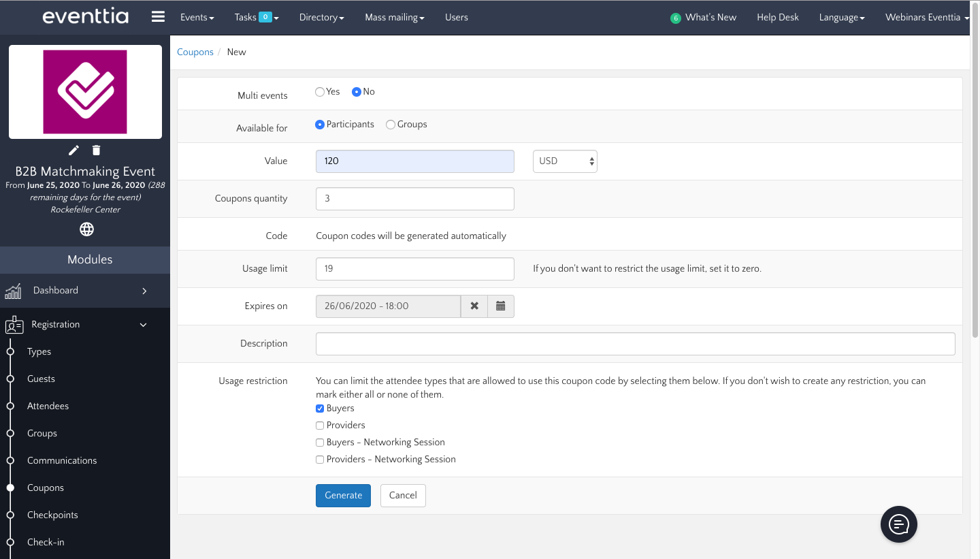This screenshot has height=559, width=980.
Task: Open the event website with the globe icon
Action: tap(86, 229)
